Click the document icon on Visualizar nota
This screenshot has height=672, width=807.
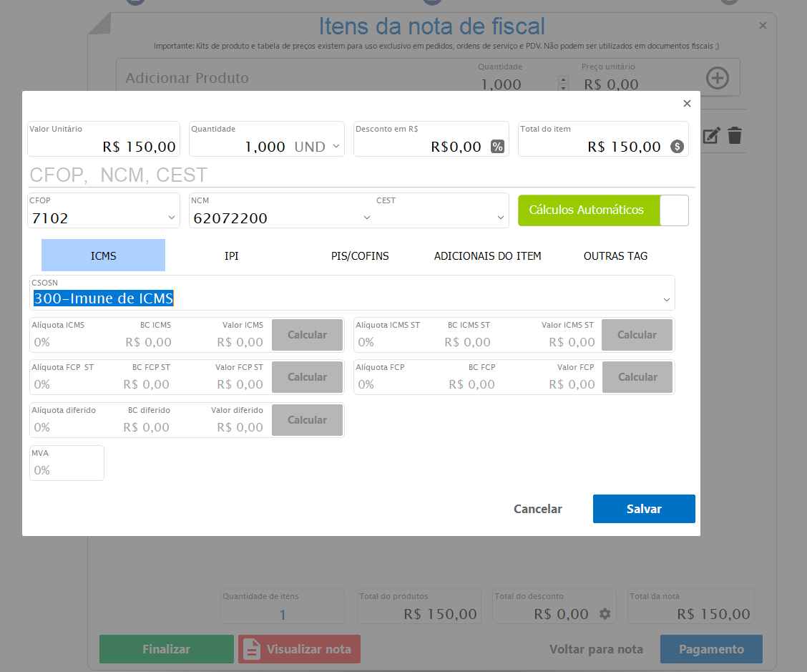click(x=252, y=649)
